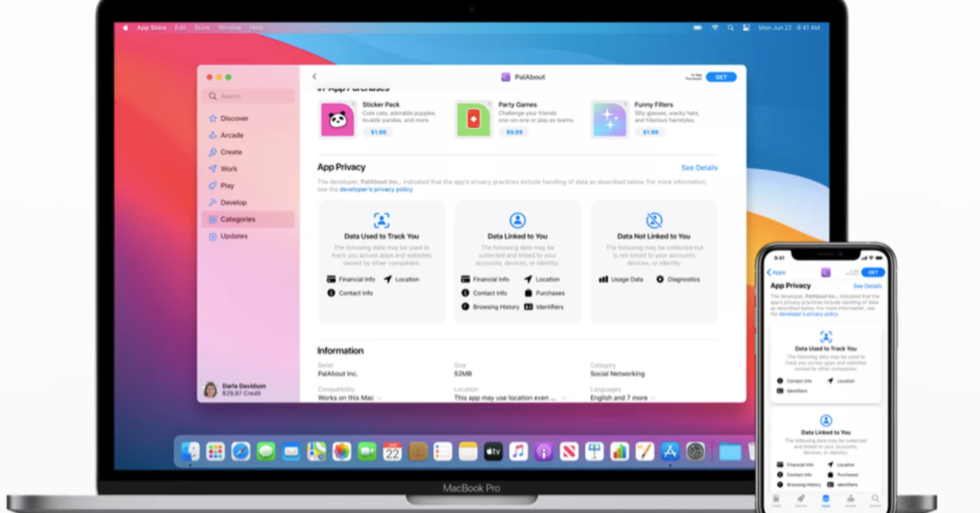Open Launchpad from the Dock
This screenshot has height=513, width=980.
(215, 451)
